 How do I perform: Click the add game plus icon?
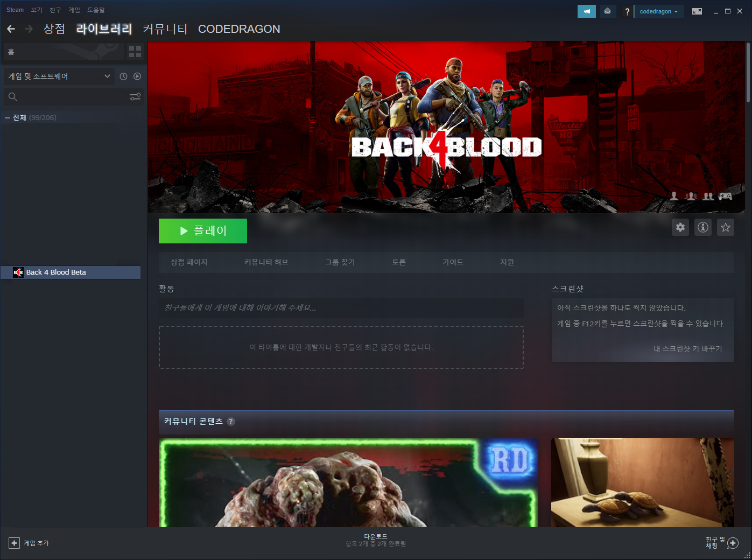[15, 543]
